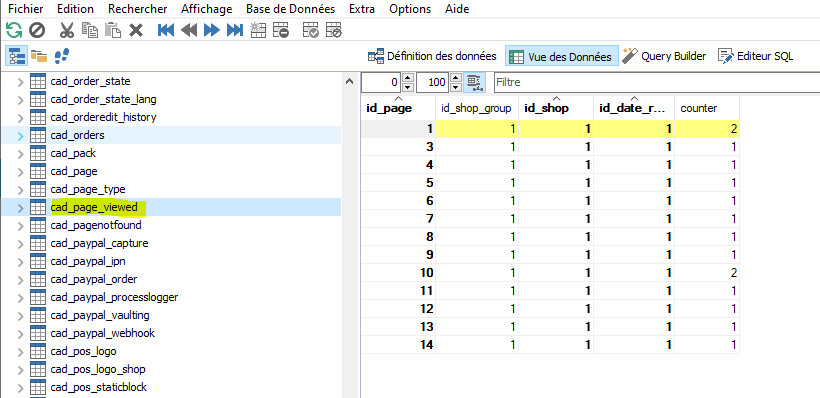Click the rollback changes icon

pos(334,30)
